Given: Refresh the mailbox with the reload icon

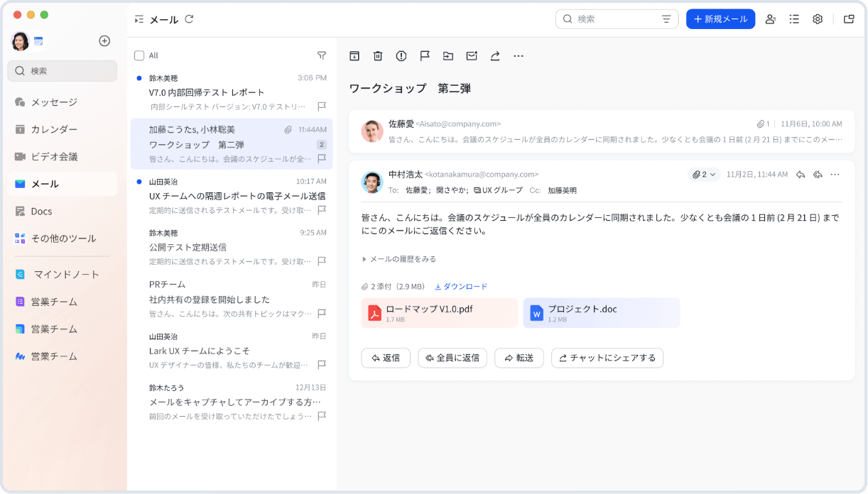Looking at the screenshot, I should pos(189,19).
